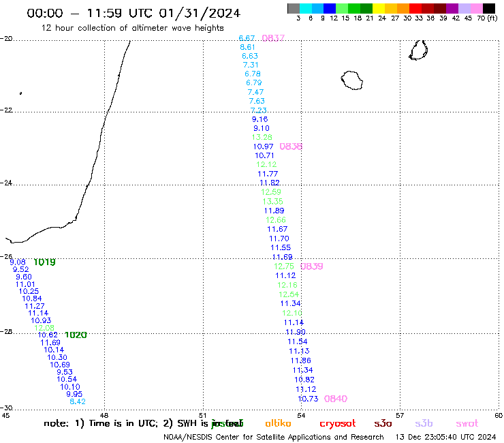The width and height of the screenshot is (504, 443).
Task: Click the wave height 11.90
Action: (x=296, y=332)
